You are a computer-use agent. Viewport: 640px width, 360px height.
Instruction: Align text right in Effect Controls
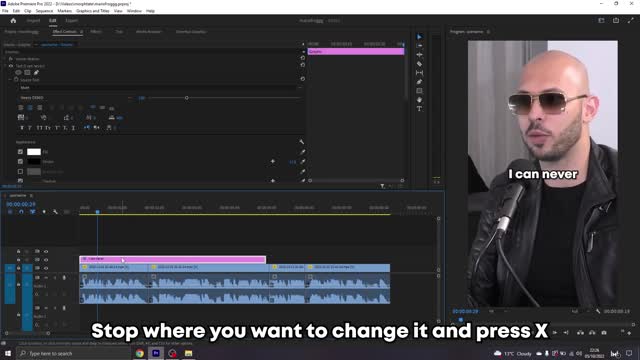tap(40, 108)
